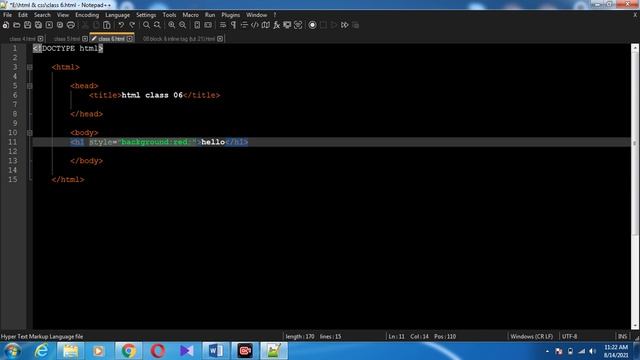Close the 08 block & inline tag tab
Screen dimensions: 640x360
(220, 39)
